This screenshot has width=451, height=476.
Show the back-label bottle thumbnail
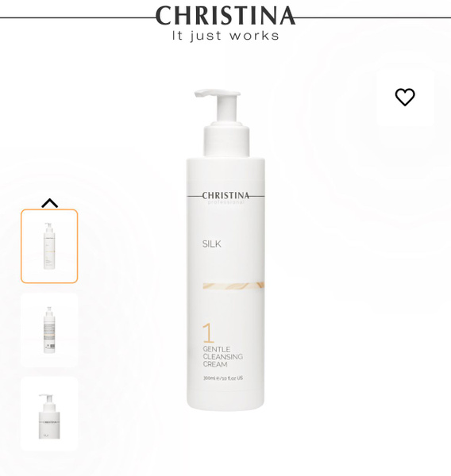(49, 330)
